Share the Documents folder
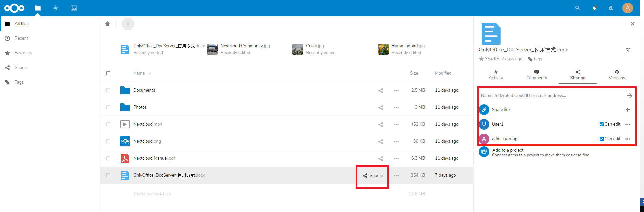 coord(381,90)
